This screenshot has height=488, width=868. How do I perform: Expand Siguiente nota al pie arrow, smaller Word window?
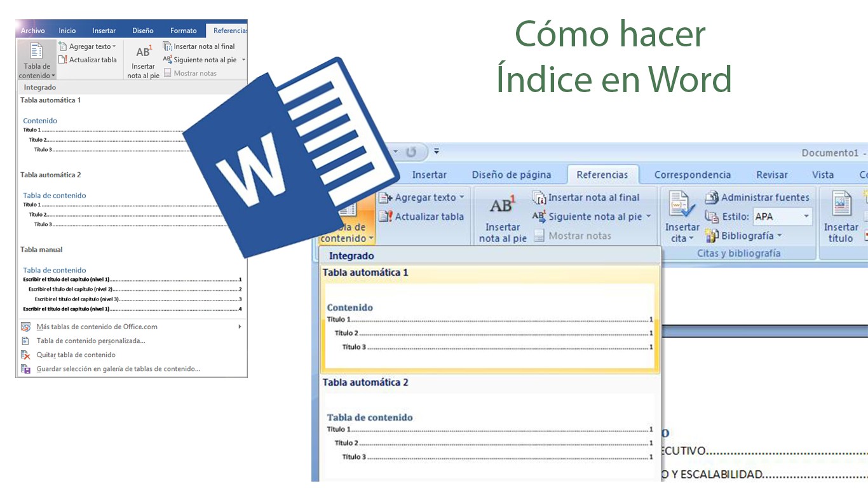[243, 60]
